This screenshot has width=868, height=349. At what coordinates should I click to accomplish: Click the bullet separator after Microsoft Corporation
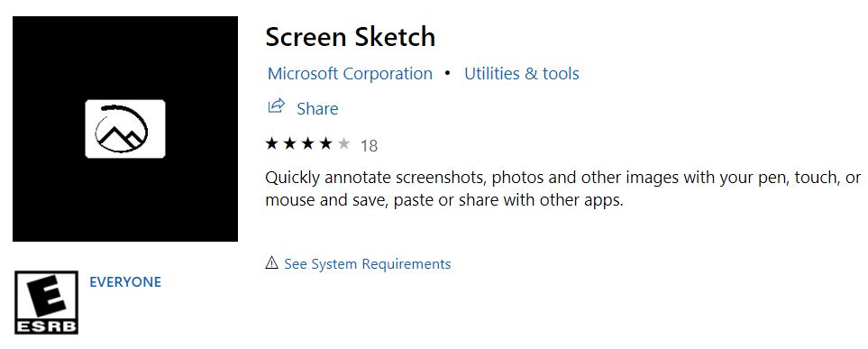[448, 74]
